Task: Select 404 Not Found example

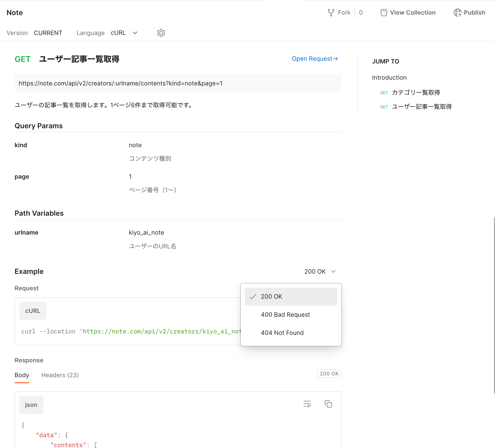Action: (x=291, y=333)
